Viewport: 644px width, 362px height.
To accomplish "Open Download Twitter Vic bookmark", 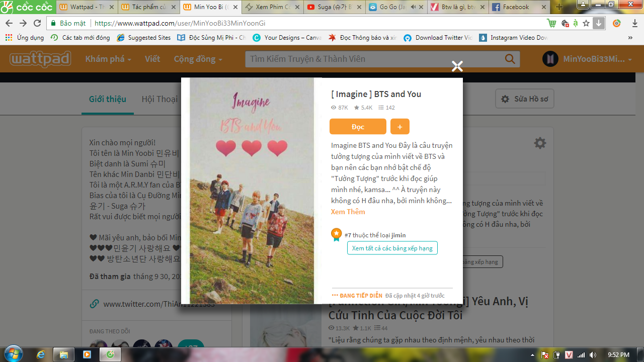I will [x=438, y=38].
